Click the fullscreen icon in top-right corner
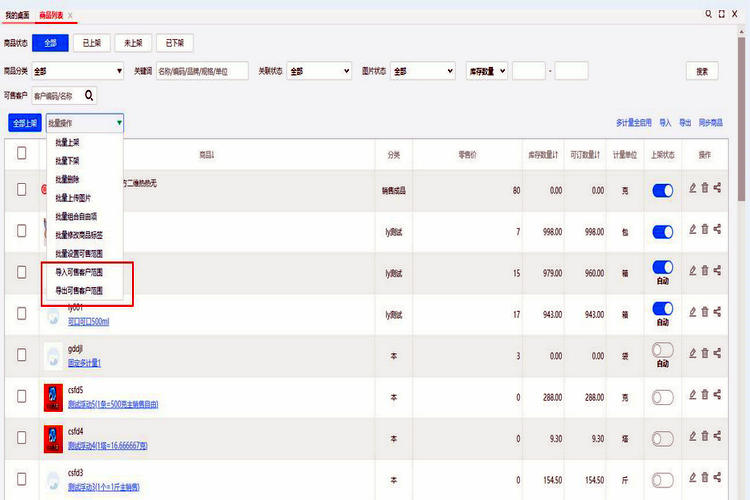Image resolution: width=750 pixels, height=500 pixels. (722, 14)
